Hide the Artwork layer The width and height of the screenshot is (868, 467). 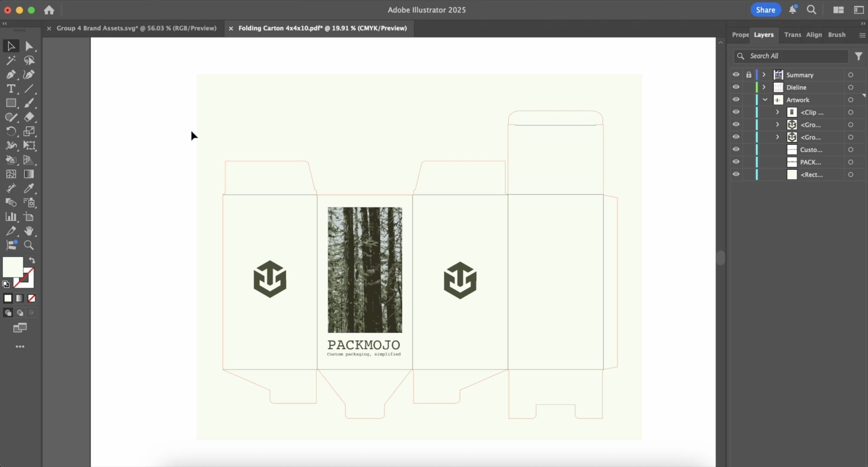point(736,100)
